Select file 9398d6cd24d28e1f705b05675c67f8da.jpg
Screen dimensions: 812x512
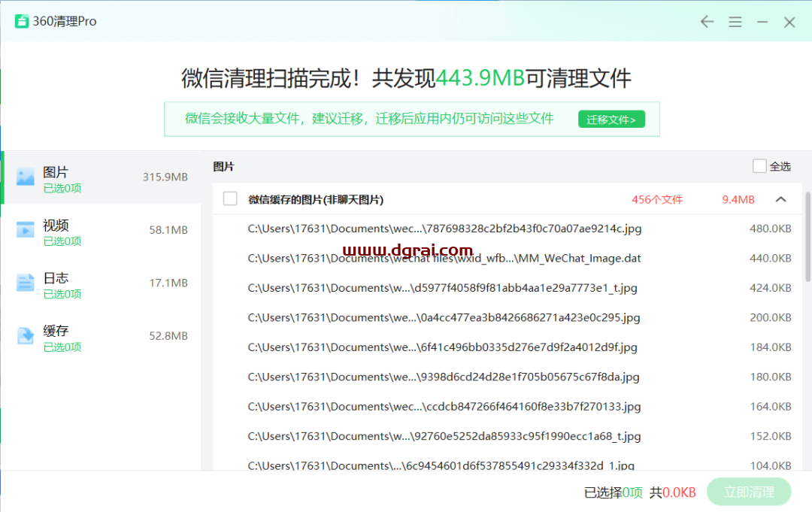pyautogui.click(x=507, y=377)
